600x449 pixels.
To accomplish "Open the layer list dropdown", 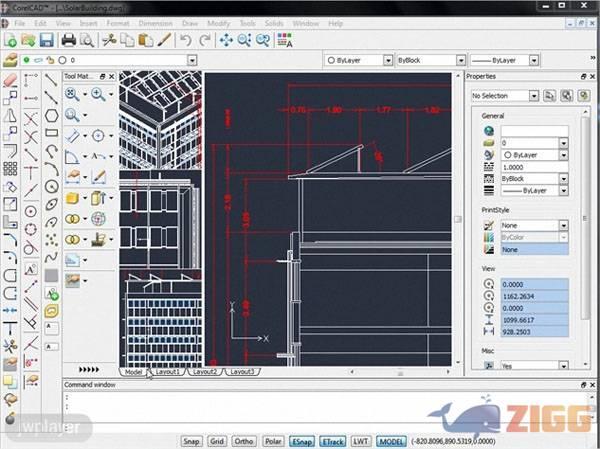I will (x=192, y=60).
